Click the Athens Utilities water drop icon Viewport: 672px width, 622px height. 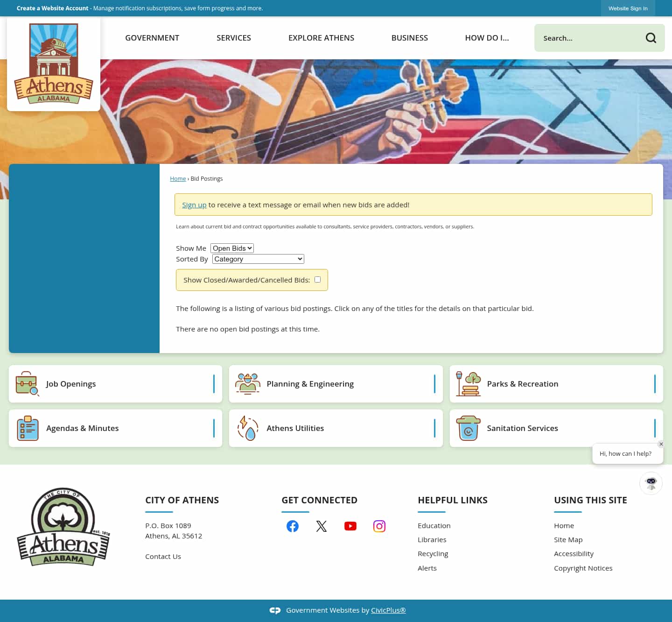248,428
